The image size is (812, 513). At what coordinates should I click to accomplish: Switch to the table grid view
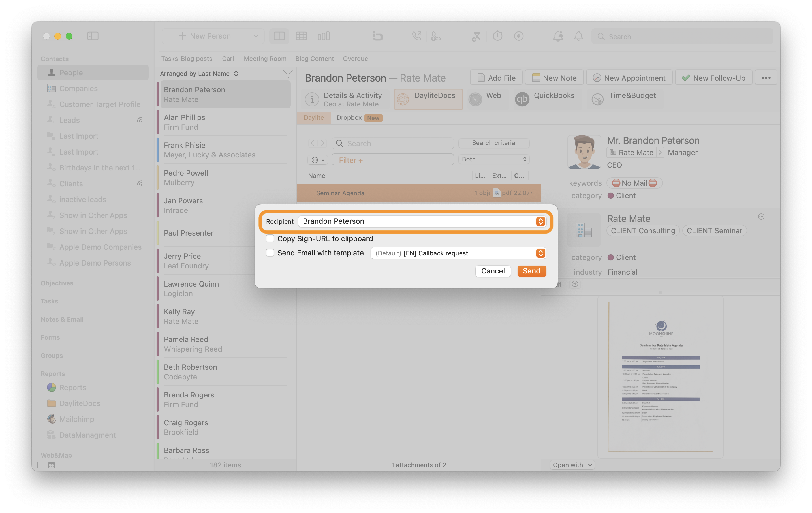click(301, 36)
